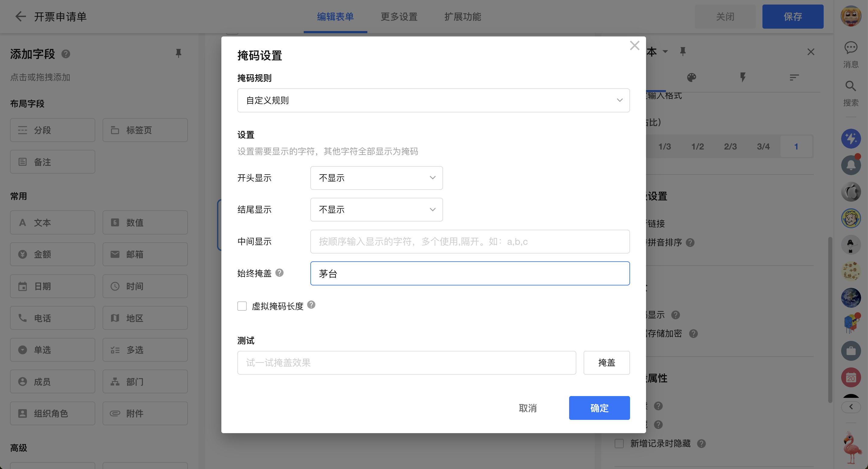Check the 新增记录时隐藏 checkbox

(x=619, y=443)
